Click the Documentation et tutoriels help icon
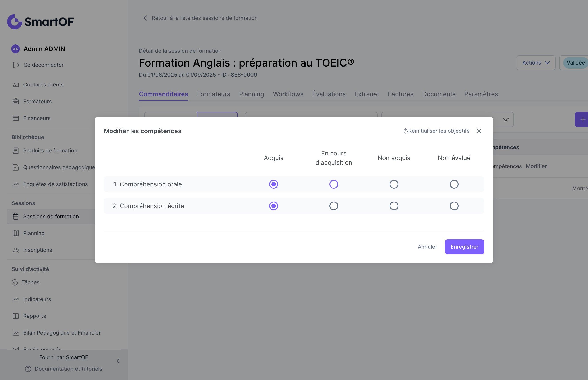Viewport: 588px width, 380px height. click(28, 369)
